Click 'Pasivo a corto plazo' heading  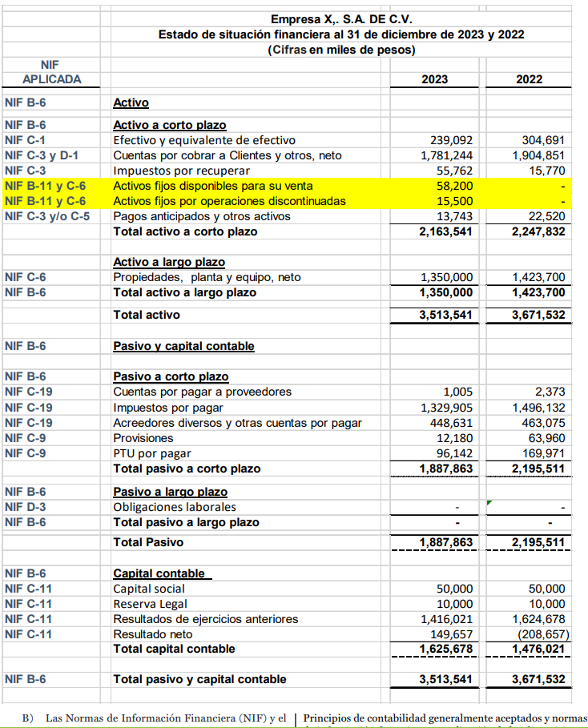point(171,376)
